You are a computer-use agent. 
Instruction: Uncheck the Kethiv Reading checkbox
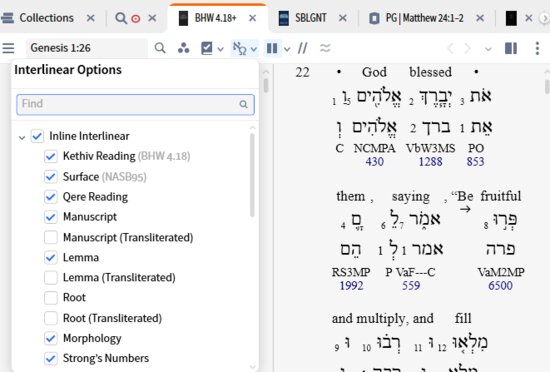(51, 156)
